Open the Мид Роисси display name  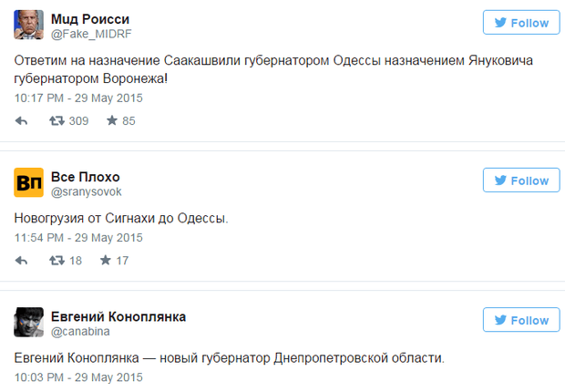tap(90, 19)
